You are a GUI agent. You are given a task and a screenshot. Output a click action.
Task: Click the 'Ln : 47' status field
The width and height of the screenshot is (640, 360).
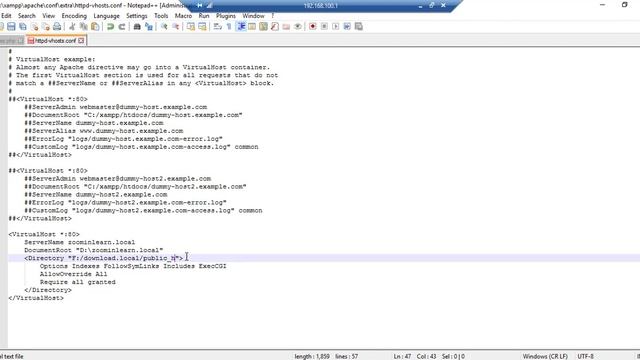point(402,356)
